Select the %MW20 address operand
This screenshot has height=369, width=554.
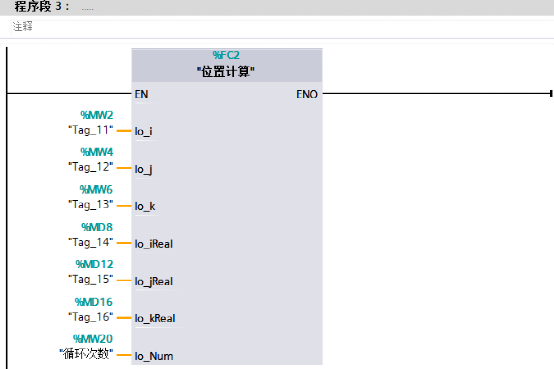[93, 339]
